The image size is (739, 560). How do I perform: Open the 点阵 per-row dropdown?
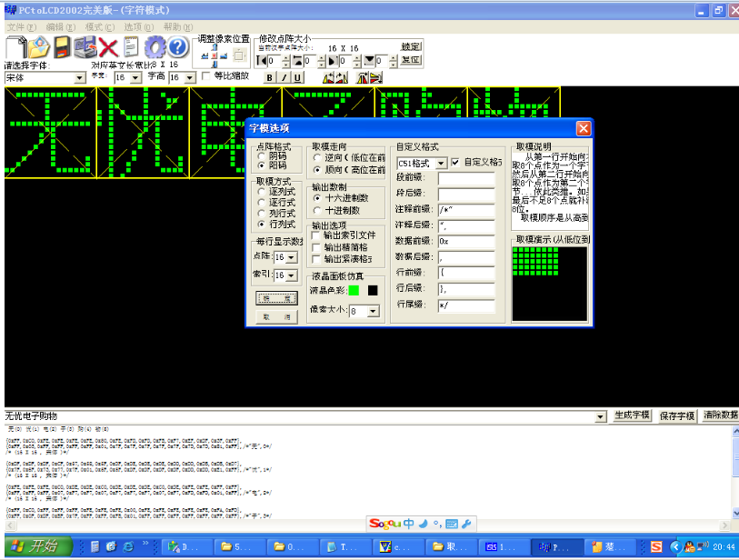pos(292,257)
